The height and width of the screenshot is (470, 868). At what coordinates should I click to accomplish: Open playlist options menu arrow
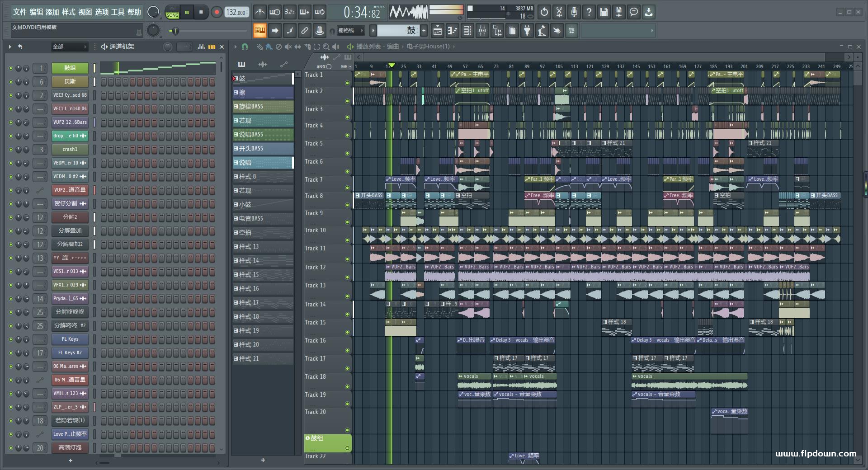236,47
